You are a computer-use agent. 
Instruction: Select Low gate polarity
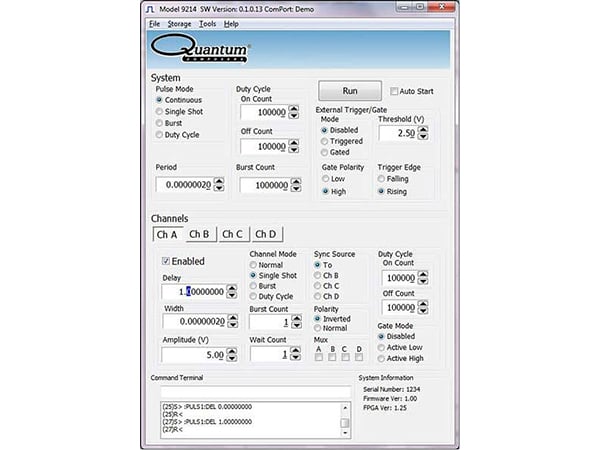[325, 179]
